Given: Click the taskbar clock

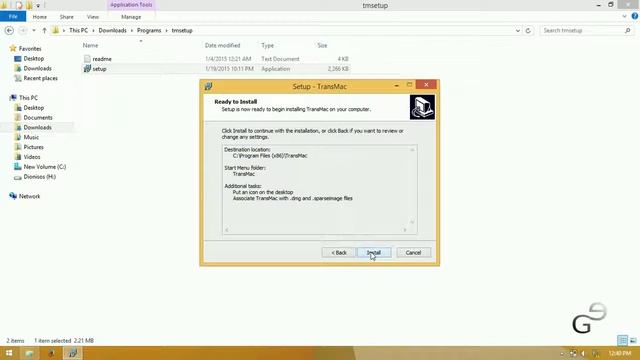Looking at the screenshot, I should point(620,353).
